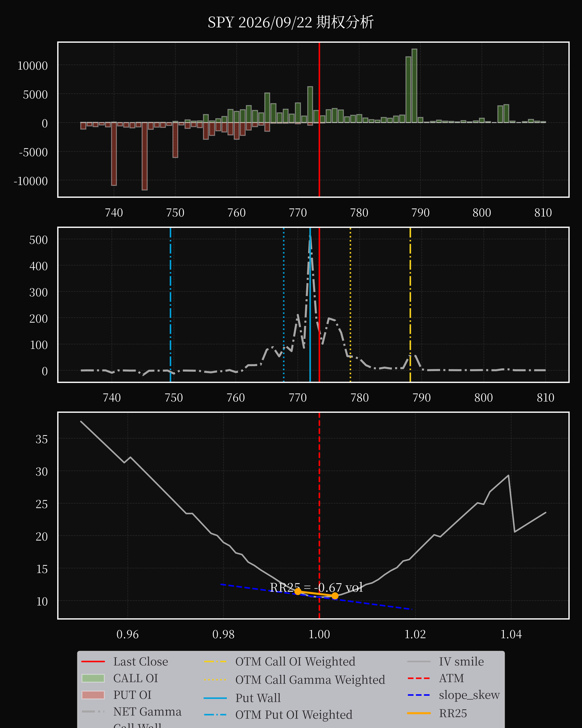Click the green call OI bar near 765
The image size is (582, 728).
click(267, 108)
